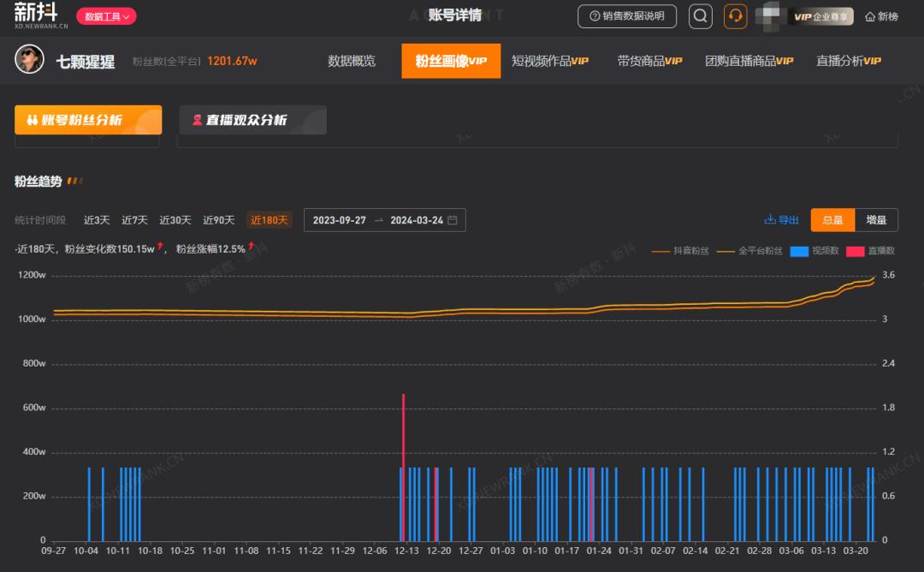
Task: Select the 近30天 time range
Action: click(175, 220)
